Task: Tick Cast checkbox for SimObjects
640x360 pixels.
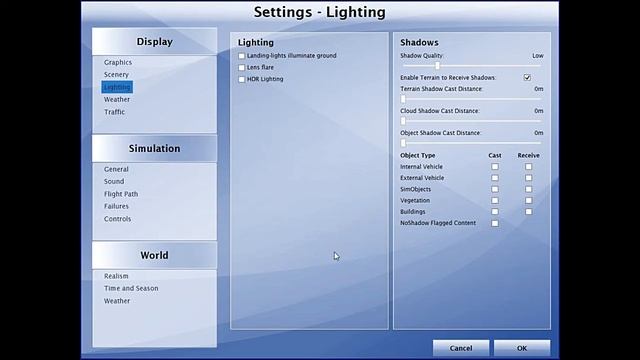Action: pyautogui.click(x=495, y=189)
